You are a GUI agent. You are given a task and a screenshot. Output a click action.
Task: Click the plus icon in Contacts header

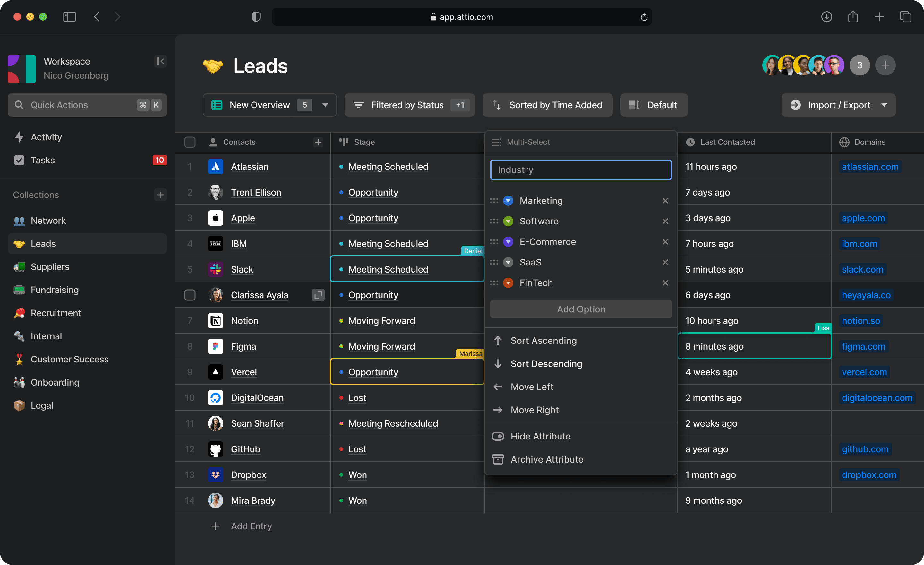pos(318,142)
